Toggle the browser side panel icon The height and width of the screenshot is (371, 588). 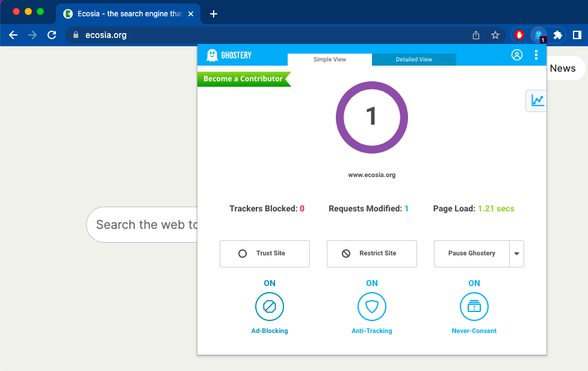577,35
